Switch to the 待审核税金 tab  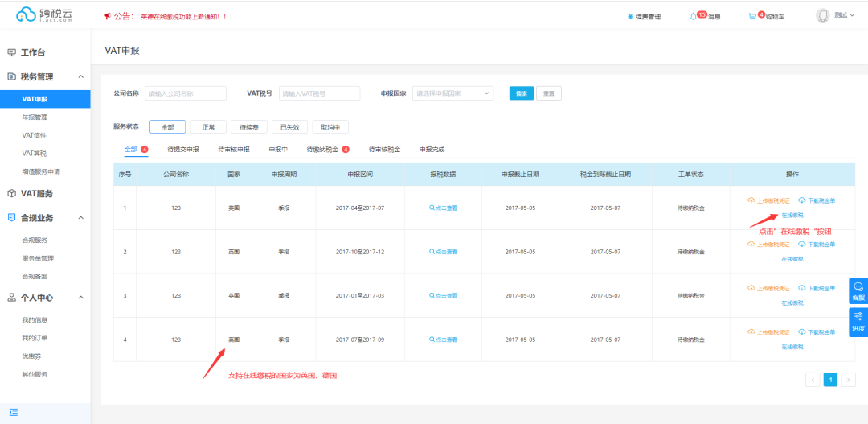coord(385,149)
